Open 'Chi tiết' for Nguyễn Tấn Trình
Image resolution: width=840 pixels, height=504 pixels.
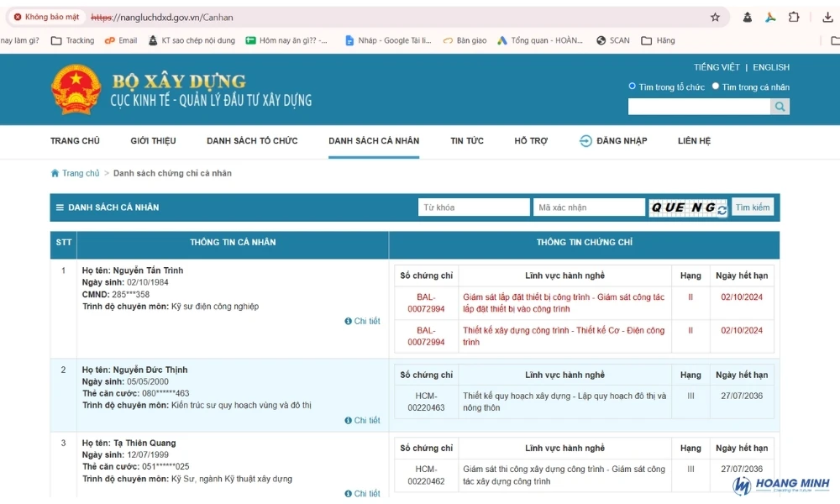coord(363,321)
